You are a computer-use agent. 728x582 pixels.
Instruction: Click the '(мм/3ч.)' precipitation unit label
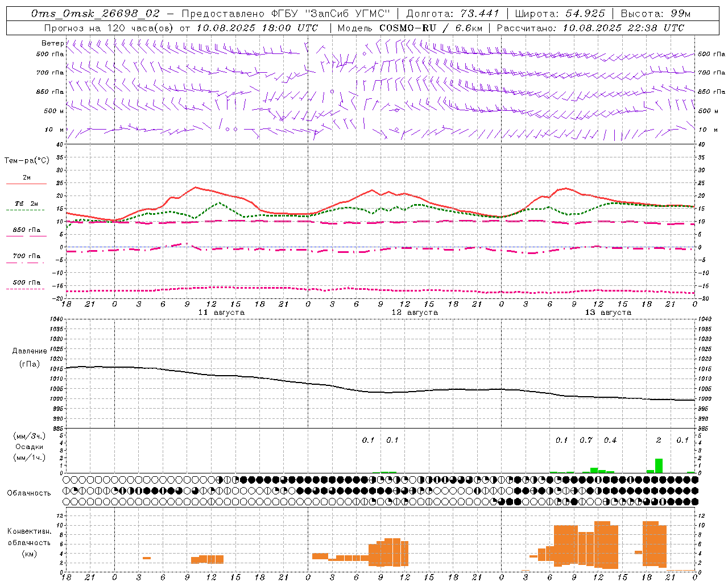[x=29, y=436]
